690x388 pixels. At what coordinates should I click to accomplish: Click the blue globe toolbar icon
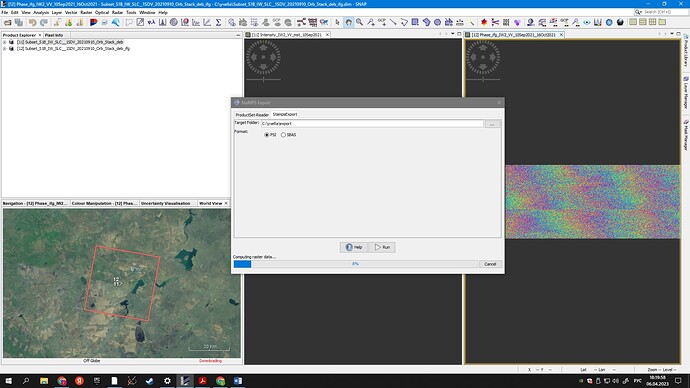[x=609, y=22]
